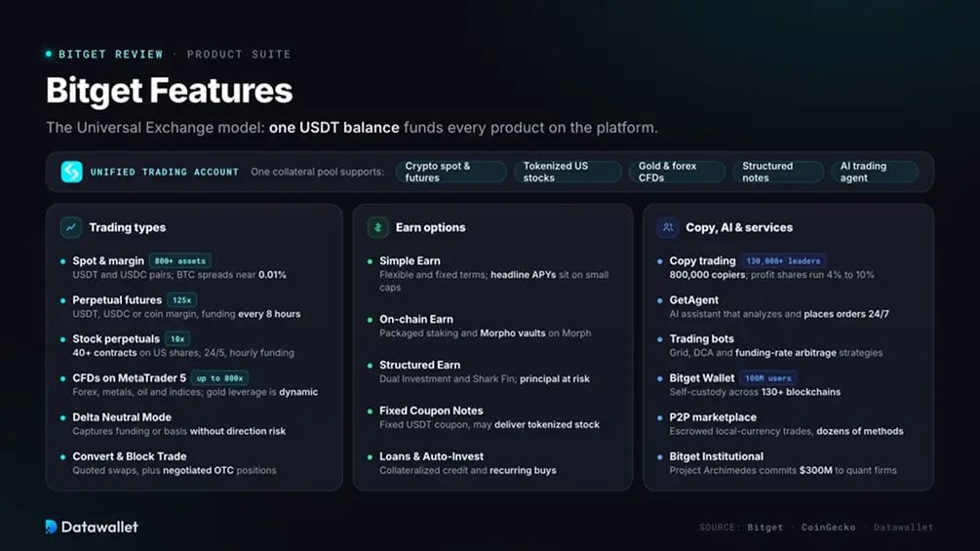This screenshot has height=551, width=980.
Task: Click the 800+ assets badge
Action: 180,261
